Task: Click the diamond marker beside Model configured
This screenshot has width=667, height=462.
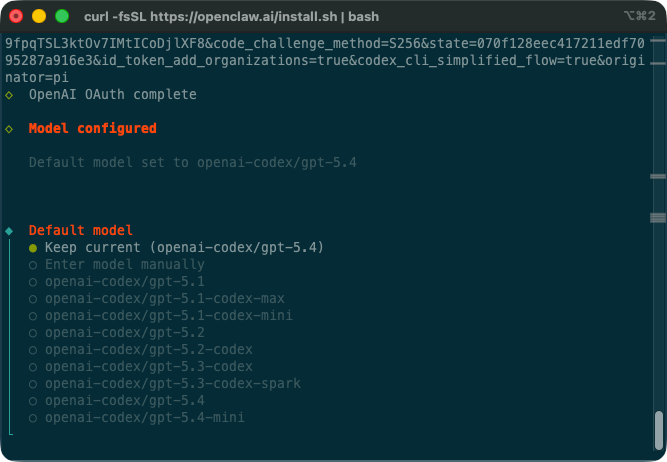Action: 9,129
